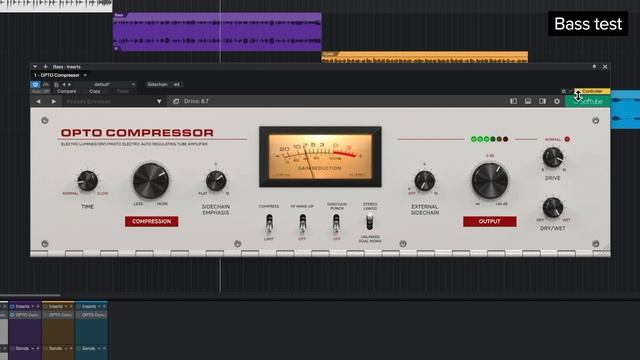The image size is (640, 360).
Task: Expand the teal channel Inserts dropdown
Action: [x=99, y=306]
